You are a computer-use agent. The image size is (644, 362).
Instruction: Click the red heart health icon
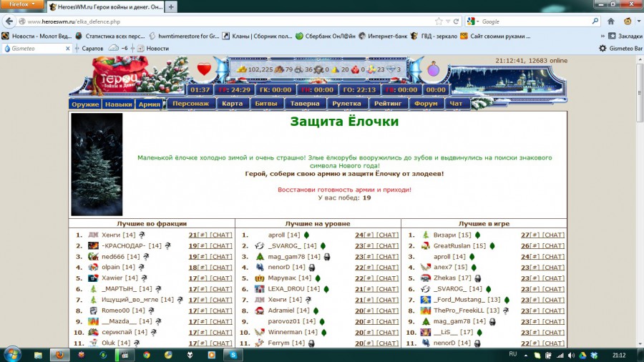click(204, 69)
